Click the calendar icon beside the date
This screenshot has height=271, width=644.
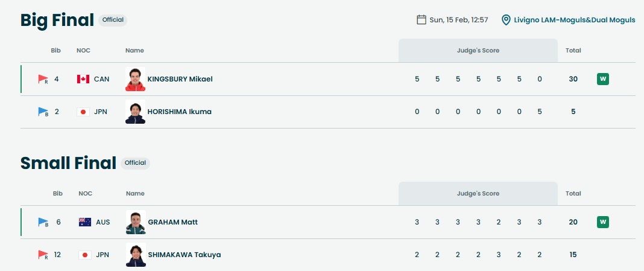tap(421, 20)
